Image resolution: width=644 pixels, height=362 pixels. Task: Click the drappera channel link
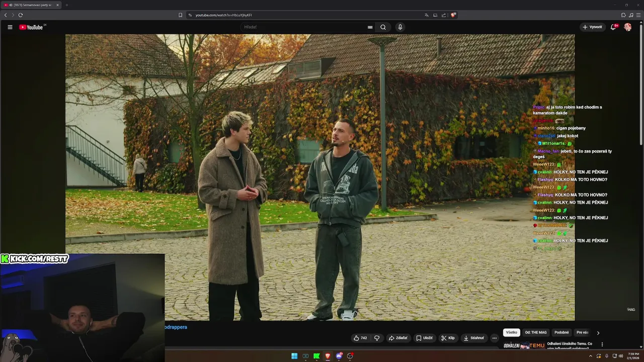pos(176,327)
